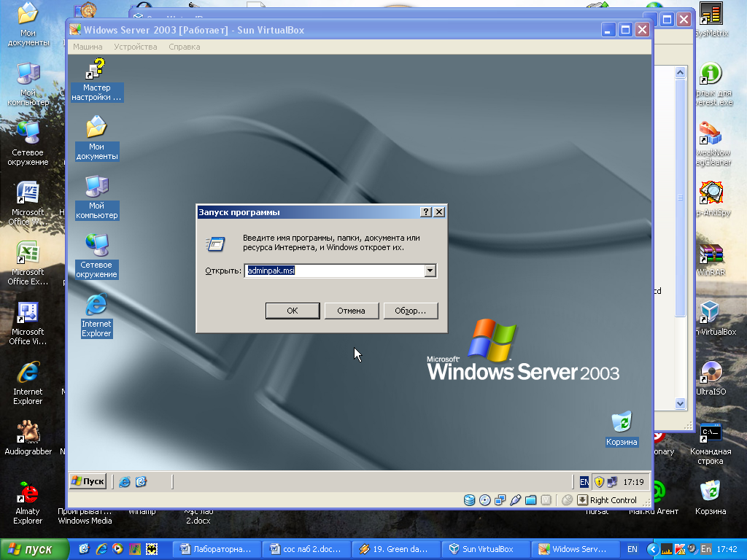Switch to Лабораторна... taskbar item
This screenshot has width=747, height=560.
pos(216,549)
